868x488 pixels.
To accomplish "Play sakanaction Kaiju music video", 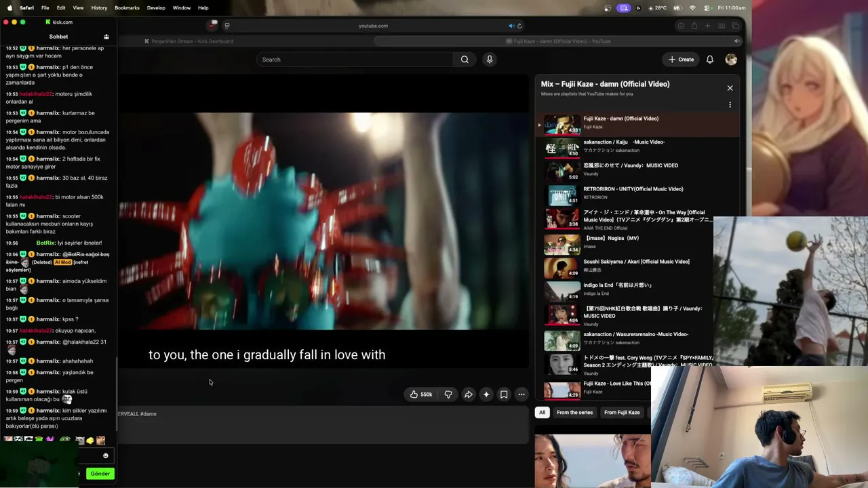I will click(x=637, y=148).
